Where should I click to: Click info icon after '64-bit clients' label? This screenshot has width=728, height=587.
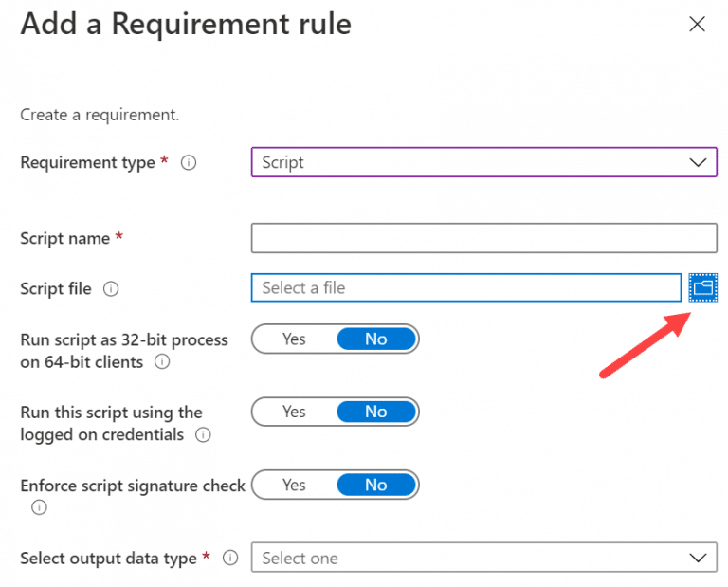tap(162, 362)
